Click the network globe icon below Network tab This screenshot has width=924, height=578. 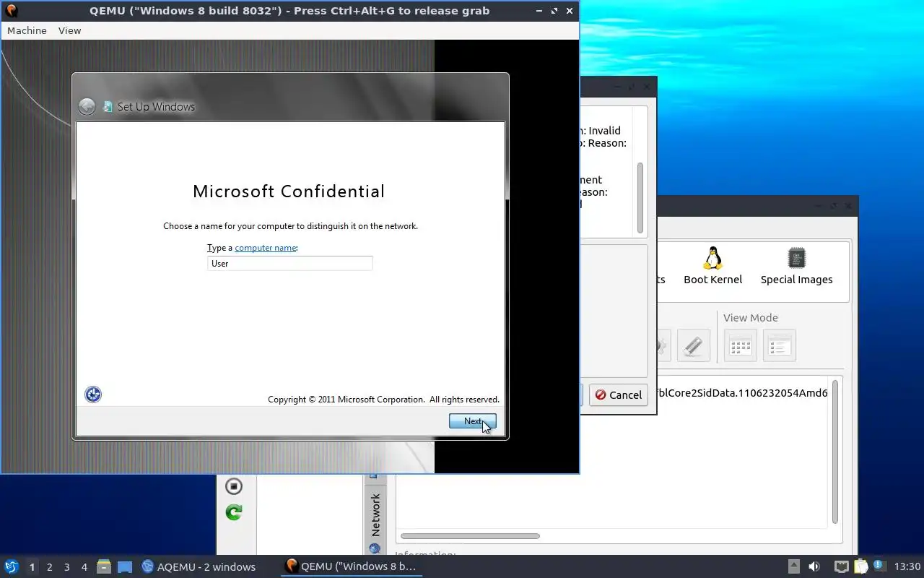[x=375, y=549]
